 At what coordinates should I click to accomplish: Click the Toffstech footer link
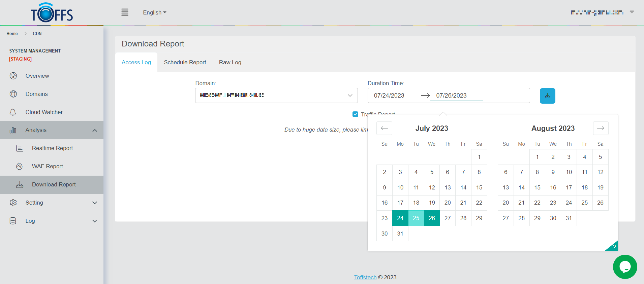365,277
